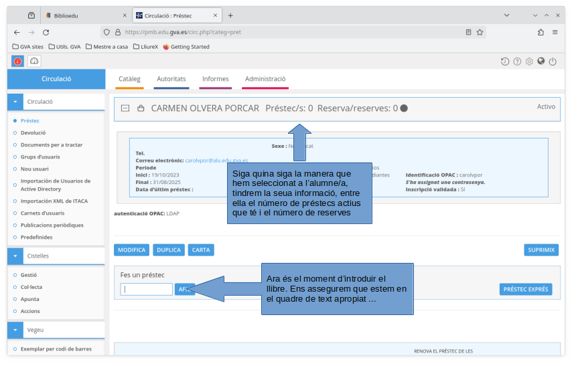Collapse the Cistelles sidebar section
572x392 pixels.
coord(15,256)
